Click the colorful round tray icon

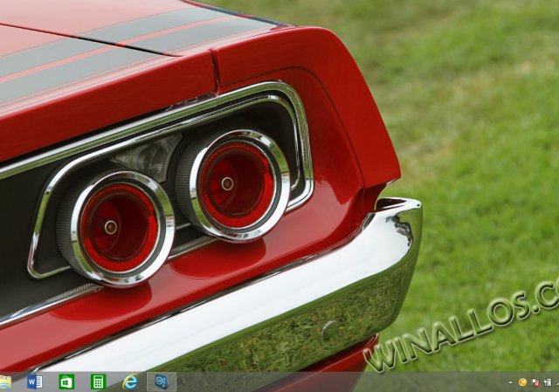tap(522, 382)
